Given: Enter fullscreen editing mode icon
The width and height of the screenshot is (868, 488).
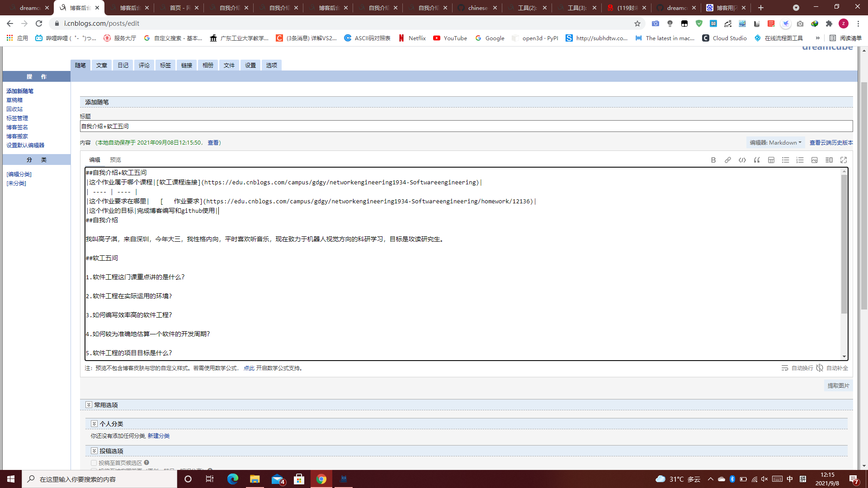Looking at the screenshot, I should click(x=844, y=160).
